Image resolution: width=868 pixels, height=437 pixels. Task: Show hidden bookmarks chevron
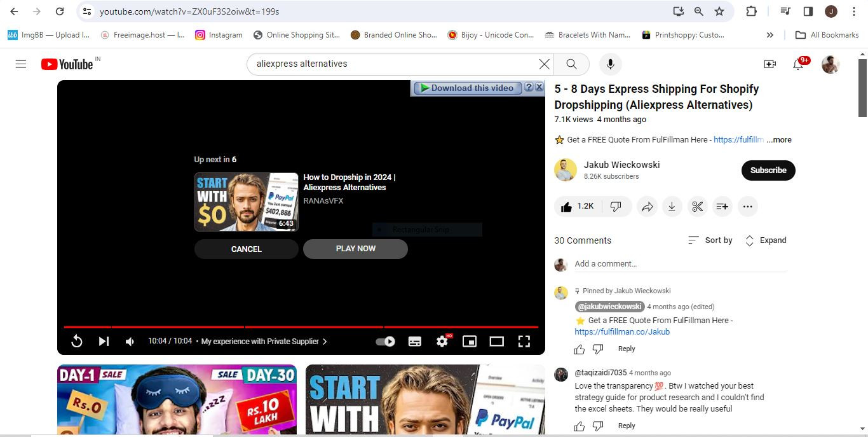pyautogui.click(x=770, y=35)
